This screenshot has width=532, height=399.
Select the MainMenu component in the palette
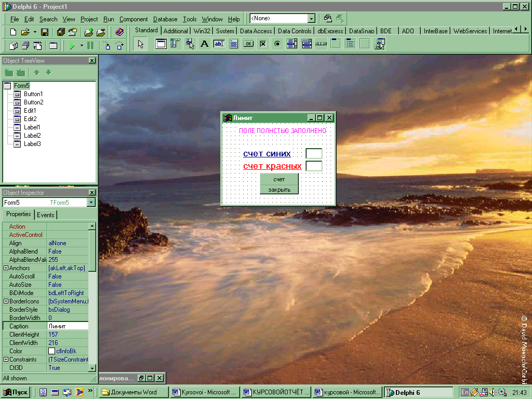pos(176,44)
